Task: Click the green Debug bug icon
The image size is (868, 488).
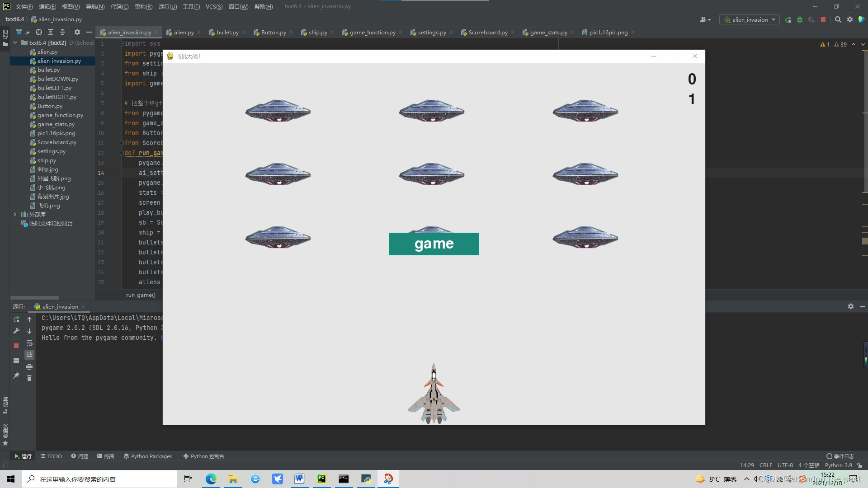Action: click(x=800, y=20)
